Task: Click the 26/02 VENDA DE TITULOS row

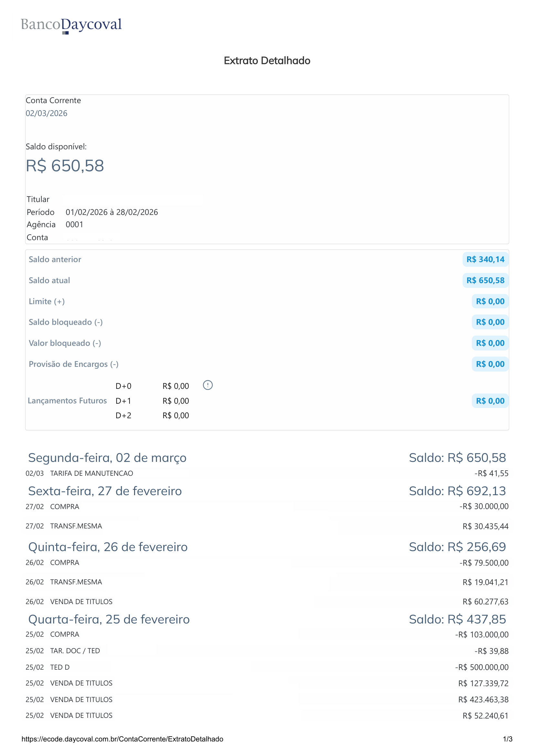Action: (267, 602)
